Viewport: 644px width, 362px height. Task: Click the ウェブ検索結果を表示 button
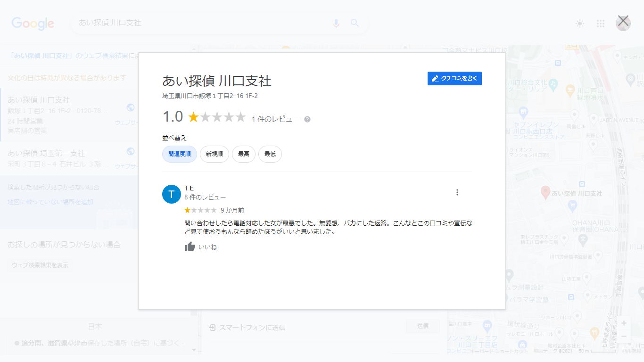[40, 265]
